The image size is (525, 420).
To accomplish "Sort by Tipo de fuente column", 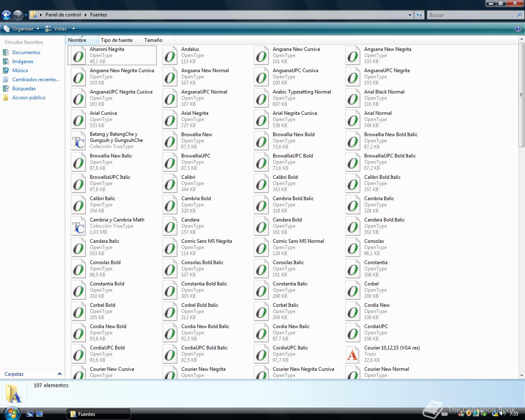I will pyautogui.click(x=120, y=40).
